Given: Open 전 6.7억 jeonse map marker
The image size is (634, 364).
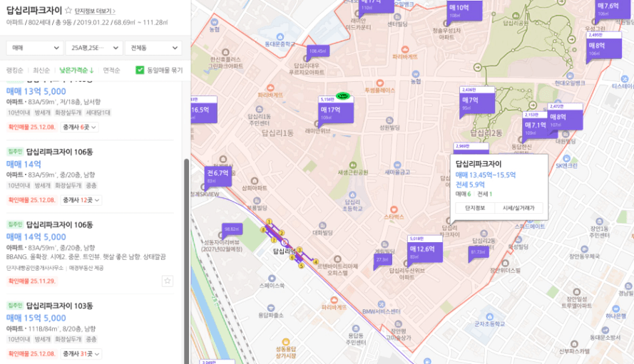Looking at the screenshot, I should click(218, 173).
